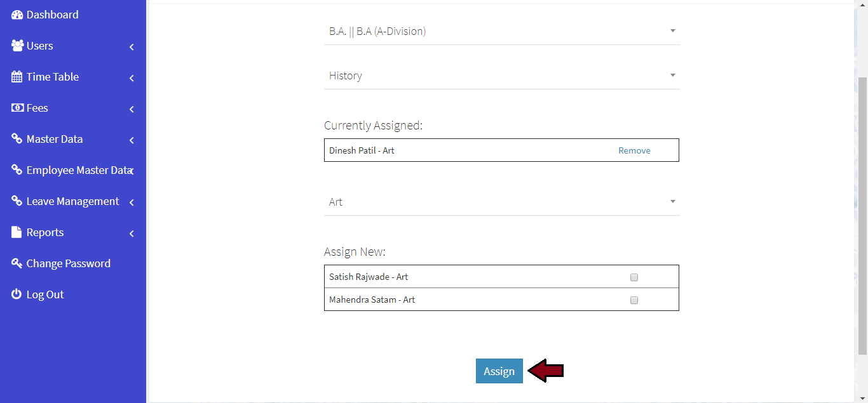Open the History subject dropdown
868x403 pixels.
501,76
